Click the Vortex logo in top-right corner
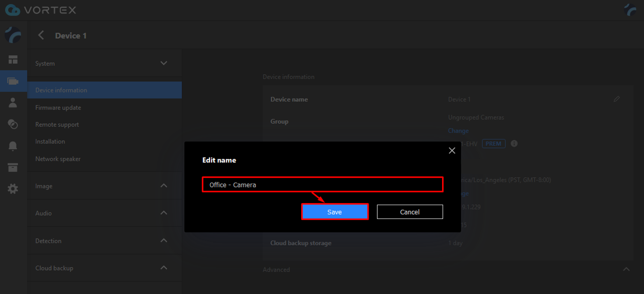Image resolution: width=644 pixels, height=294 pixels. (x=630, y=10)
